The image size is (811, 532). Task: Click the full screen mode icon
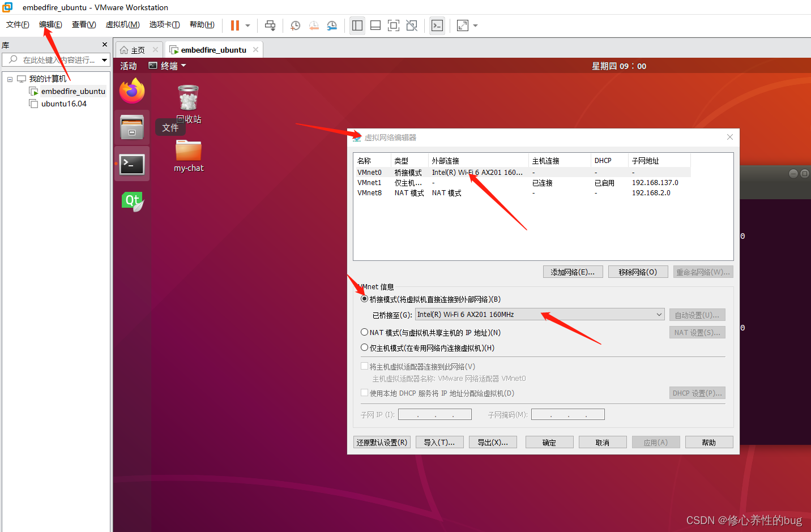pos(394,25)
